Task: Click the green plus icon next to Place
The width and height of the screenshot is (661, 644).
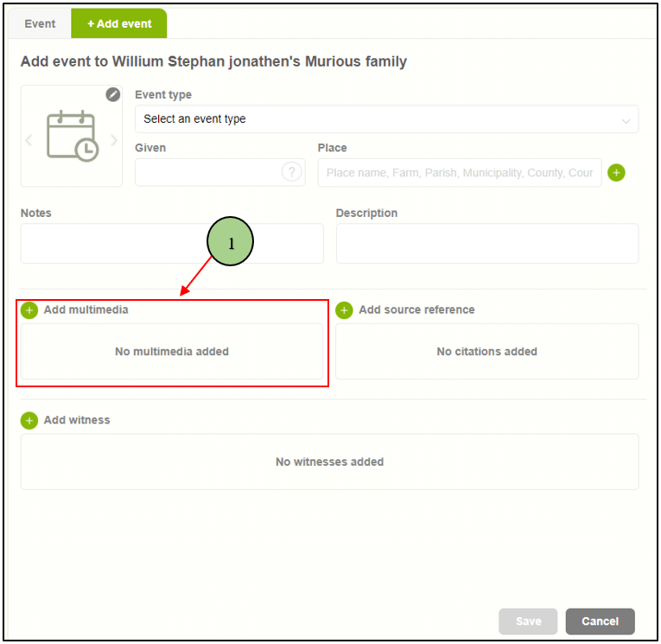Action: (616, 173)
